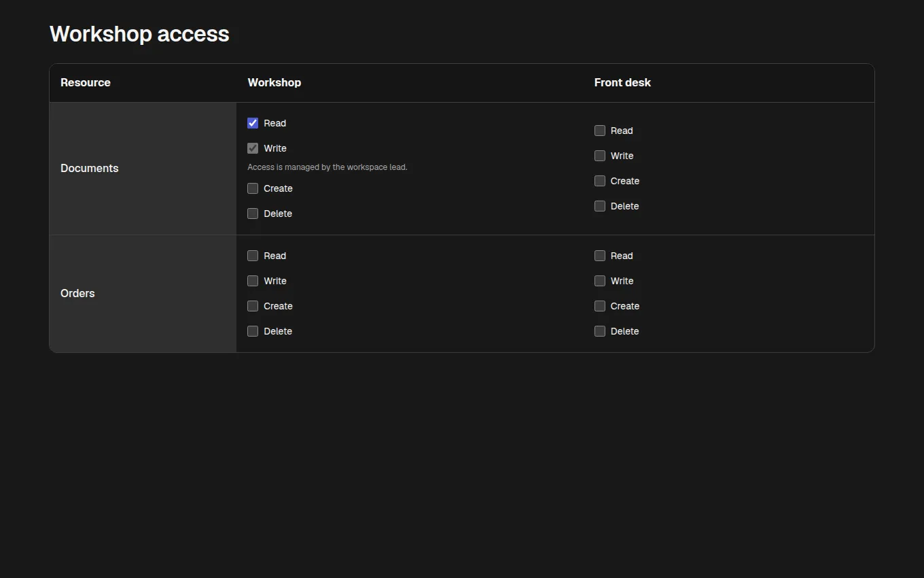Screen dimensions: 924x578
Task: Check Write for Orders under Front desk
Action: tap(600, 281)
